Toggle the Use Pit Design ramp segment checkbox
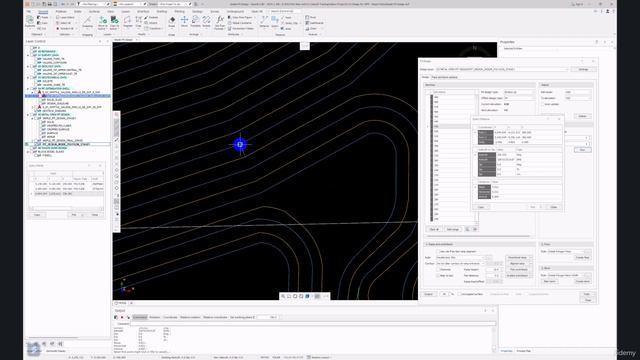This screenshot has height=360, width=640. tap(438, 251)
